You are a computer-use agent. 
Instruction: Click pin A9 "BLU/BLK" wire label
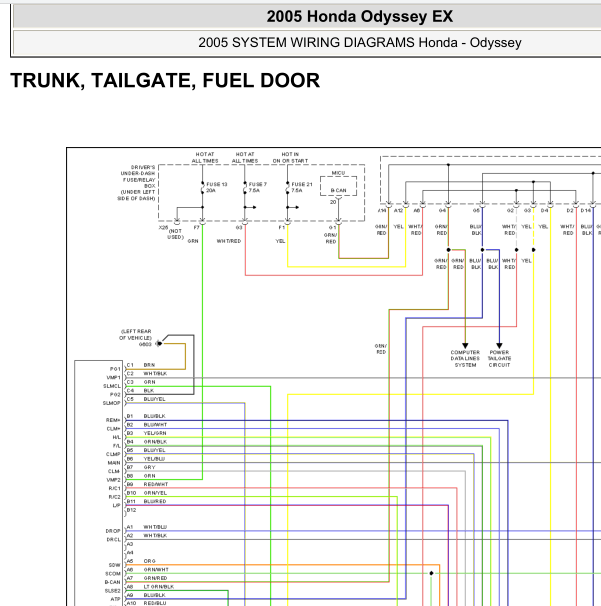[154, 595]
